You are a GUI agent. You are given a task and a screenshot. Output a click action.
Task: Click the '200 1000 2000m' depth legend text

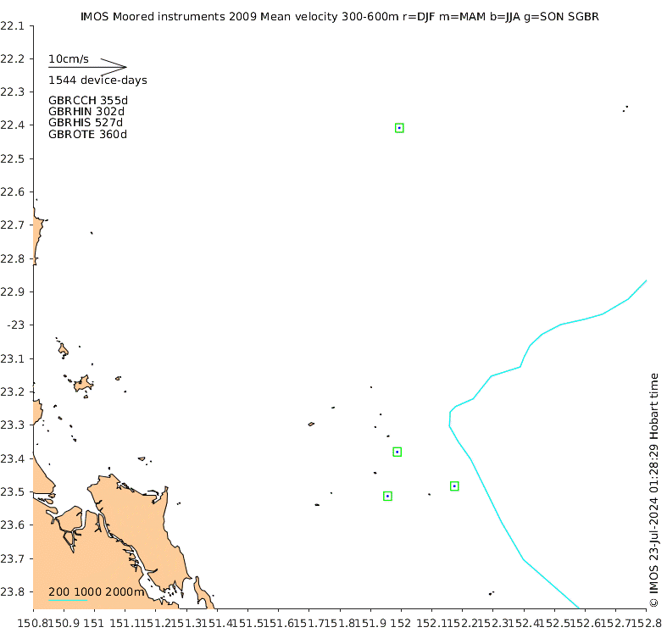[x=96, y=591]
